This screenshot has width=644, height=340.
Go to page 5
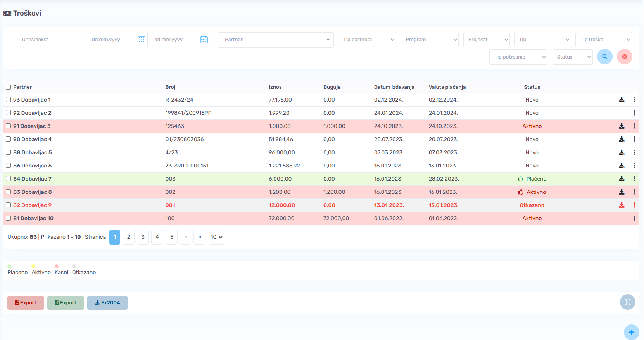coord(171,237)
